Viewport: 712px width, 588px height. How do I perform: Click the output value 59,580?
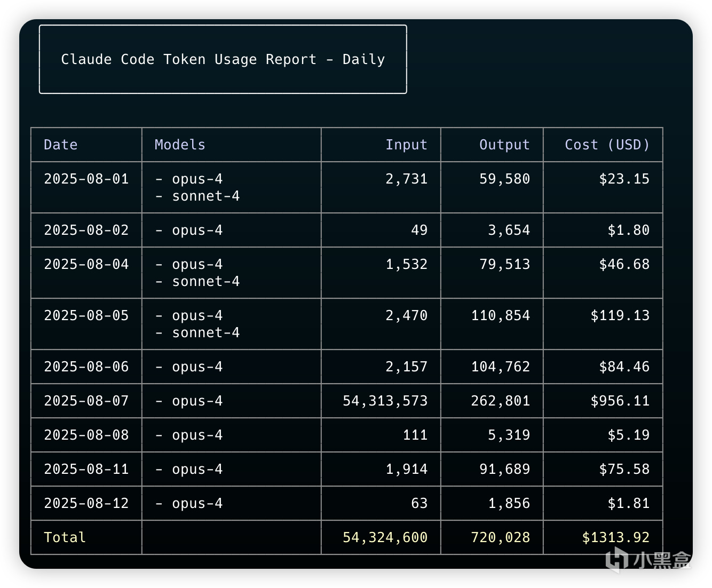pos(505,179)
